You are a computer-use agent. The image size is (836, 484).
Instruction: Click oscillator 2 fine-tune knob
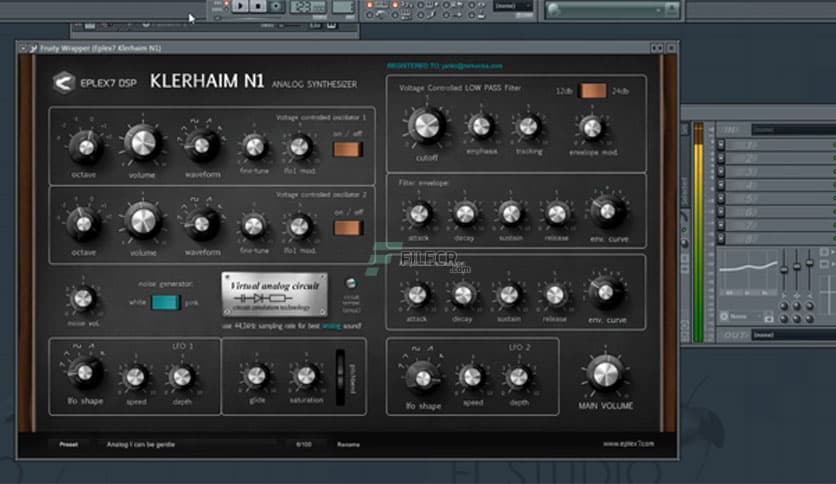pos(253,225)
